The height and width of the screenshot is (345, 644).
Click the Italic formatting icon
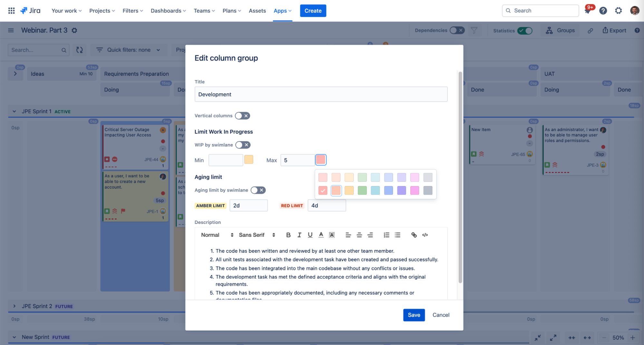[x=299, y=235]
